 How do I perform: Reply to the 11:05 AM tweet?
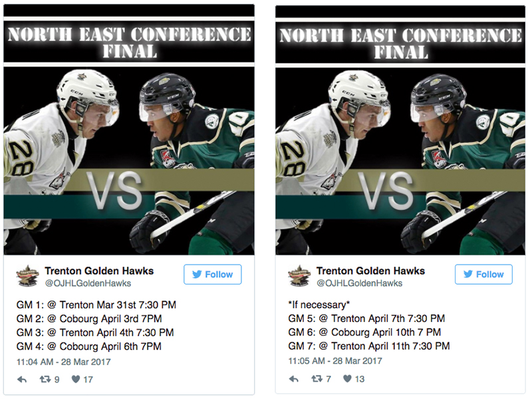coord(293,380)
